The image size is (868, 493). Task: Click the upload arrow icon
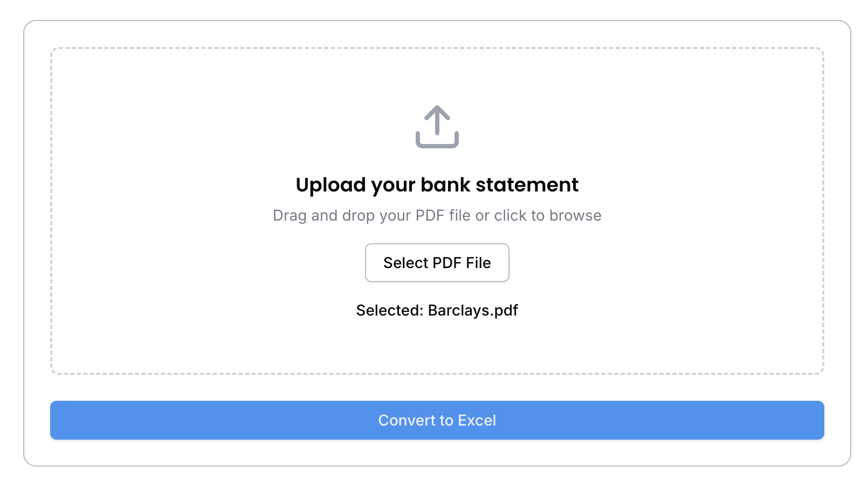(437, 127)
